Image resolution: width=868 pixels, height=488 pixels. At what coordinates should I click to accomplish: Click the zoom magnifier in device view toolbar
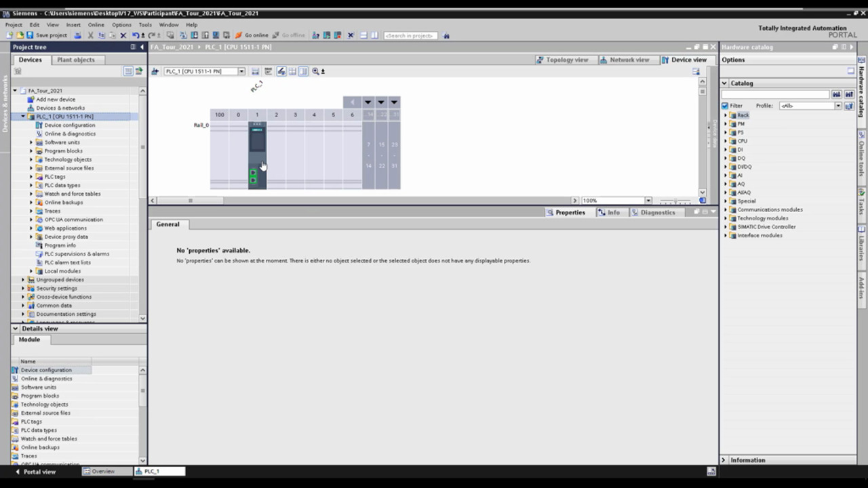pos(315,71)
